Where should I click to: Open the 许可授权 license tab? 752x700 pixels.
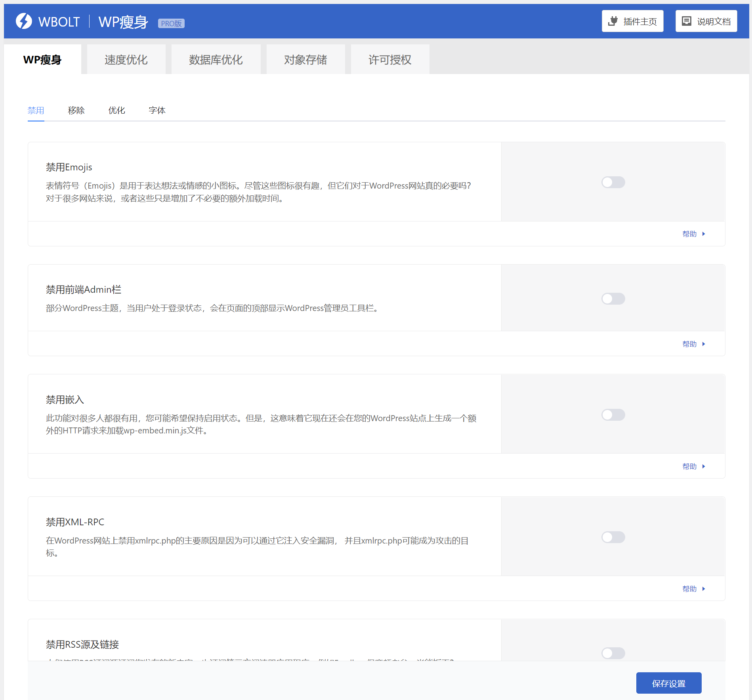point(390,59)
